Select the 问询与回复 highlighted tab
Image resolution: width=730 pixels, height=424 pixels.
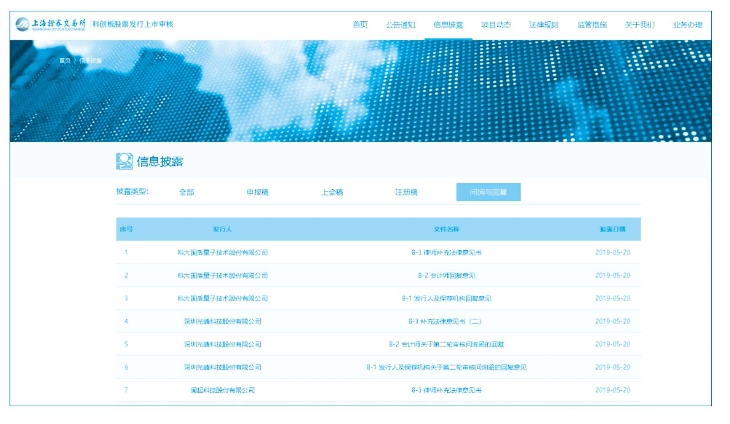(488, 192)
